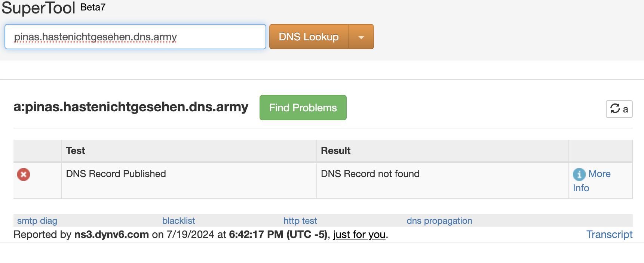644x263 pixels.
Task: Select the 'DNS Record Published' test cell
Action: click(x=116, y=174)
